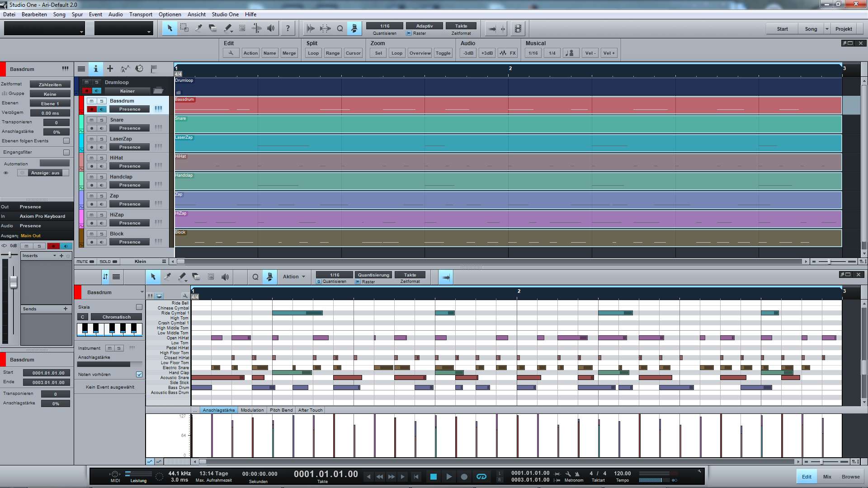Open the Mix view button
Viewport: 868px width, 488px height.
(827, 477)
